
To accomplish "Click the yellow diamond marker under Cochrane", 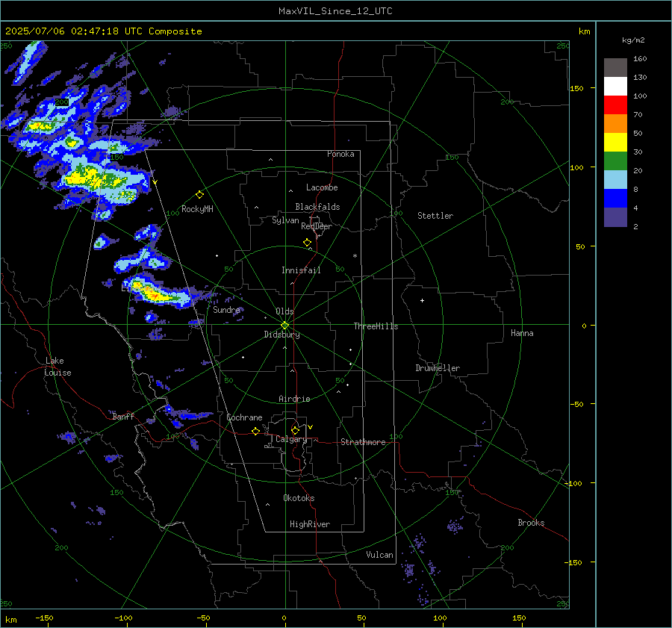I will [256, 431].
